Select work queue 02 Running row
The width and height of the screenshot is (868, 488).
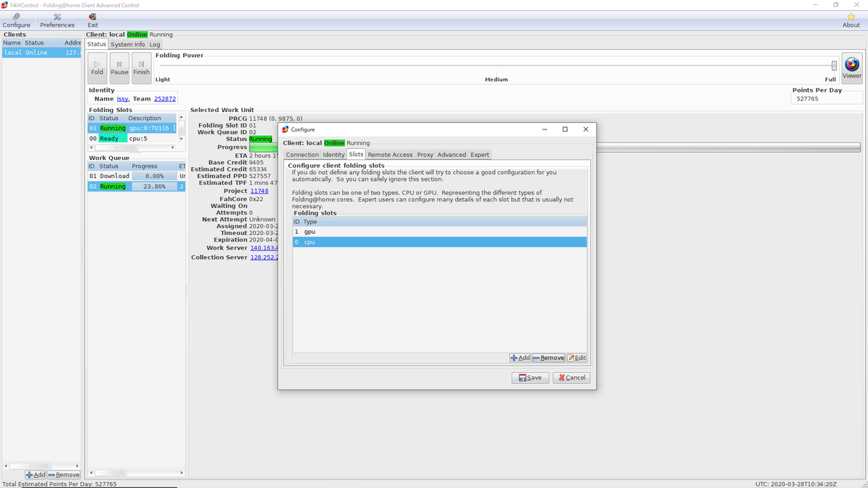[137, 187]
